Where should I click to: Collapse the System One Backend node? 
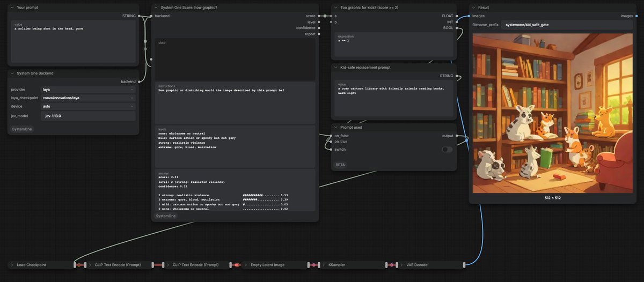click(12, 73)
